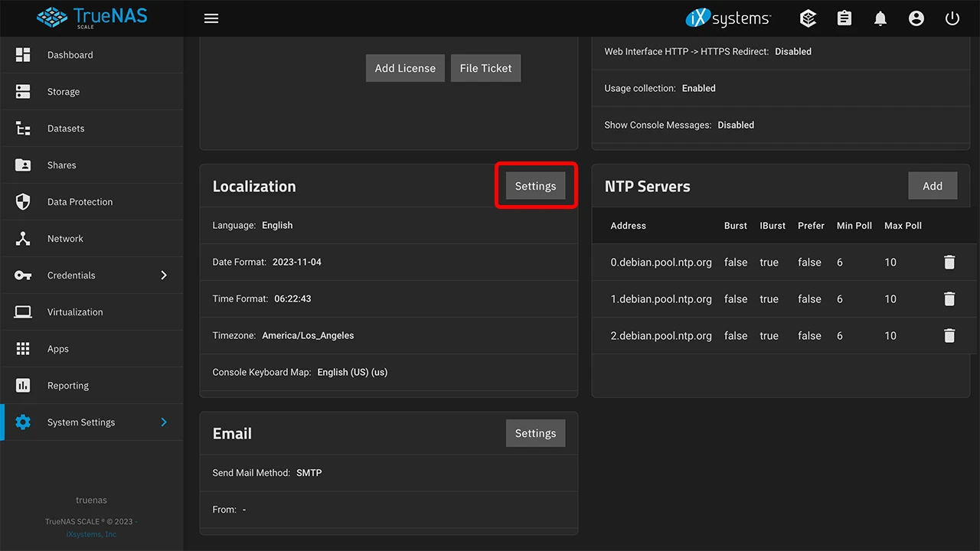Remove the 2.debian.pool.ntp.org NTP server
This screenshot has width=980, height=551.
point(949,336)
